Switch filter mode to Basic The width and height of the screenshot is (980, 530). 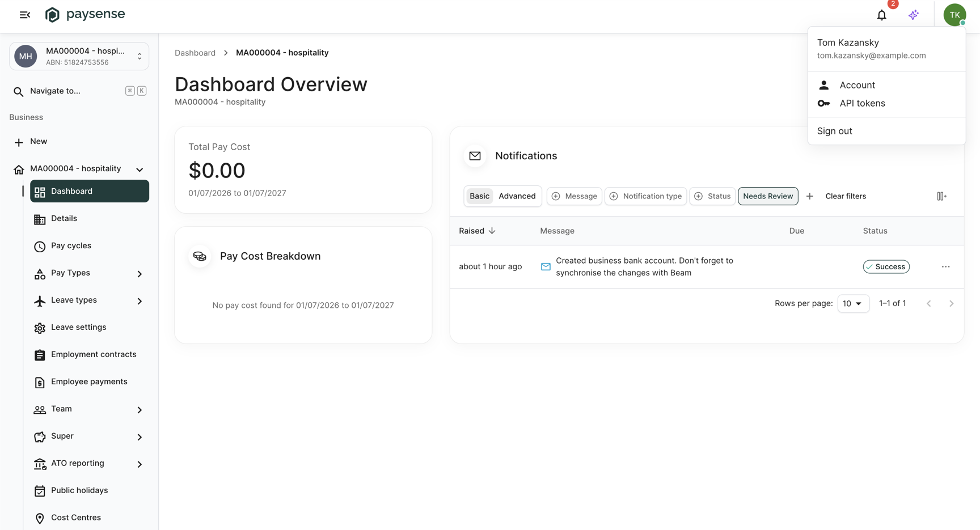point(479,196)
